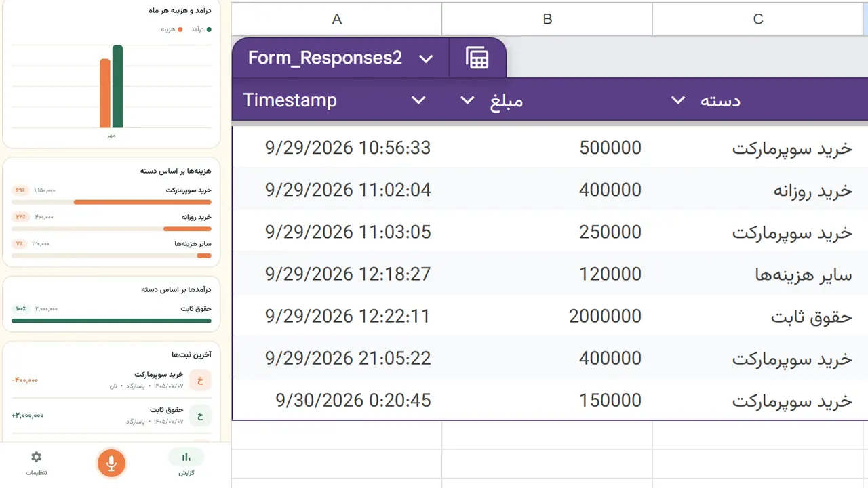Click the 100% badge for حقوق ثابت income
The width and height of the screenshot is (868, 488).
click(21, 309)
